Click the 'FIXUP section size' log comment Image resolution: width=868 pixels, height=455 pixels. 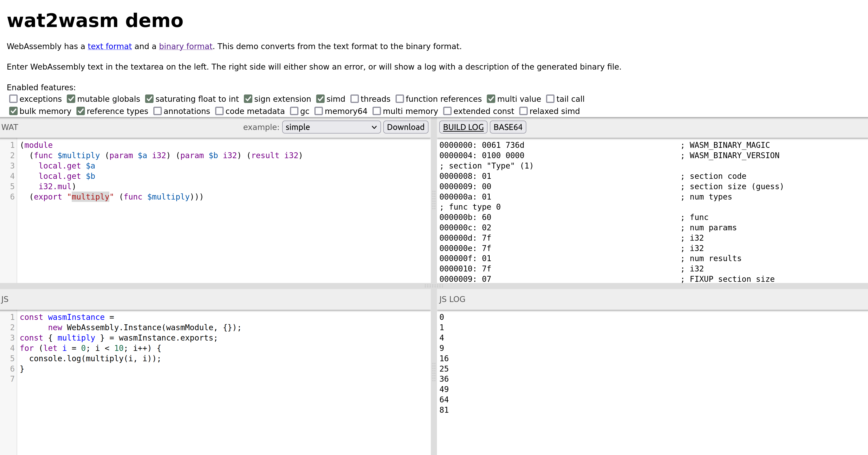click(x=728, y=279)
